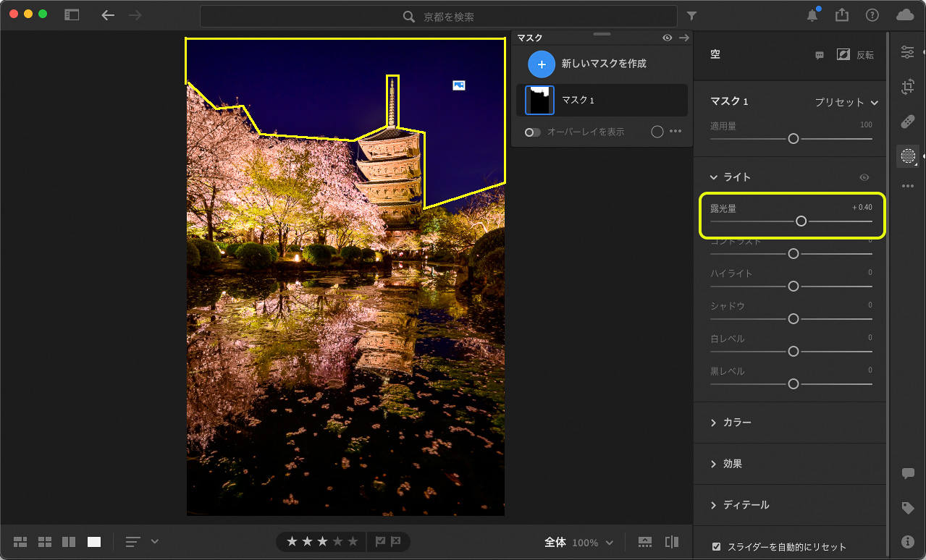Click the overlay color circle
926x560 pixels.
coord(657,132)
